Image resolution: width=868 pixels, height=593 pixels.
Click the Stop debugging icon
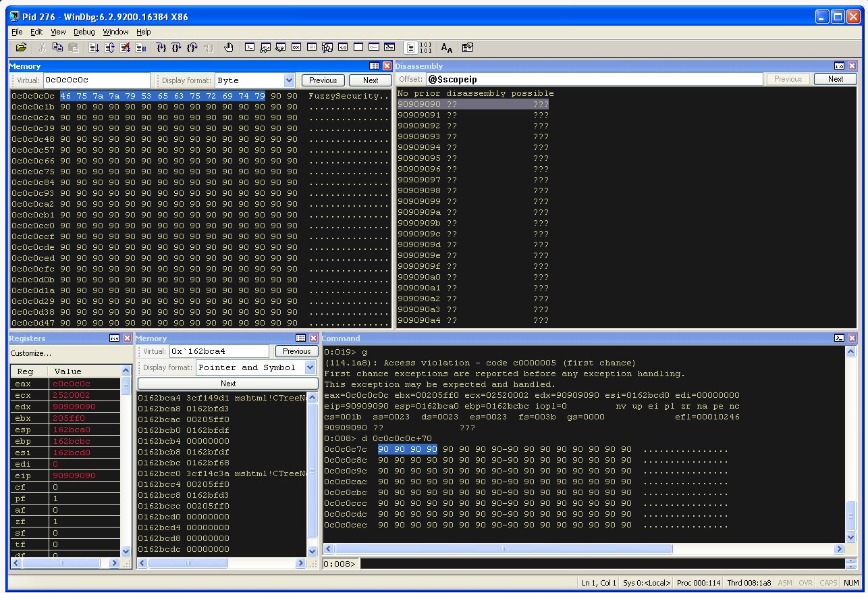pos(125,47)
